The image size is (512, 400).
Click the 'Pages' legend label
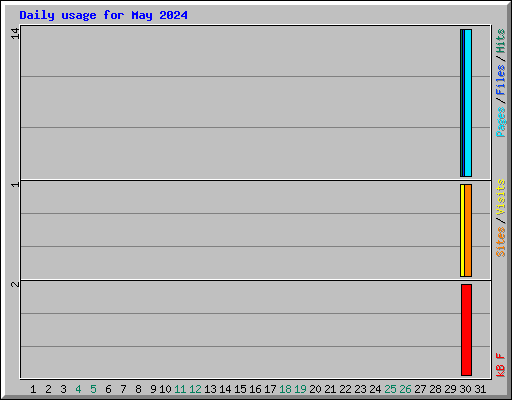(x=500, y=122)
